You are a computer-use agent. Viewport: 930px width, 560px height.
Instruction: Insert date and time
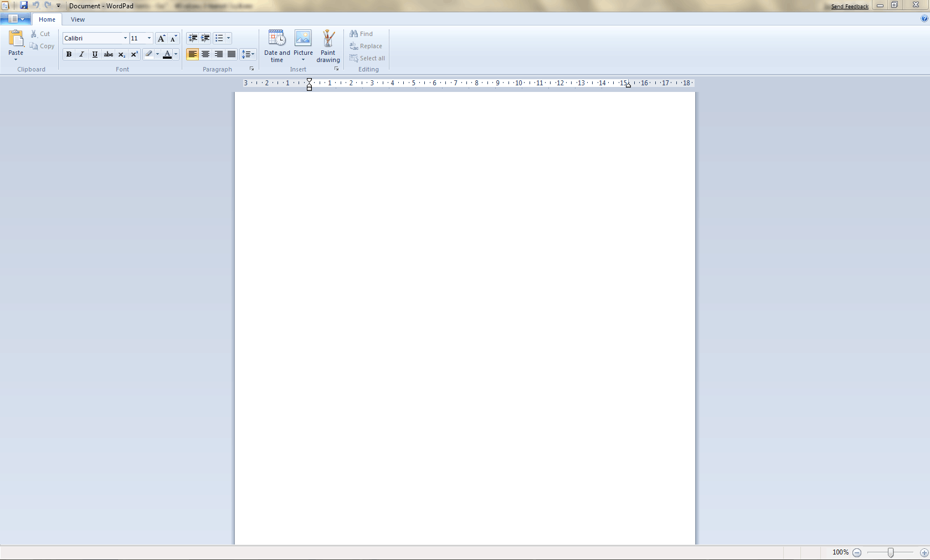coord(277,46)
